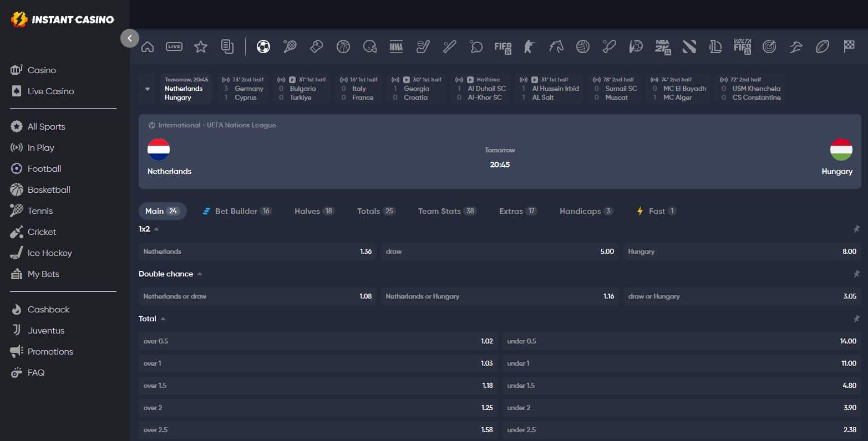
Task: Bet on Hungary to win at 8.00
Action: 742,252
